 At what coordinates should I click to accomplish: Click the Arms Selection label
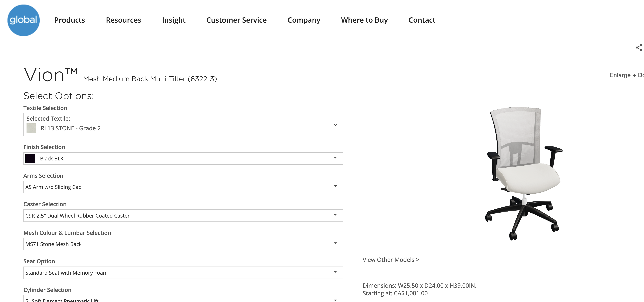tap(43, 176)
